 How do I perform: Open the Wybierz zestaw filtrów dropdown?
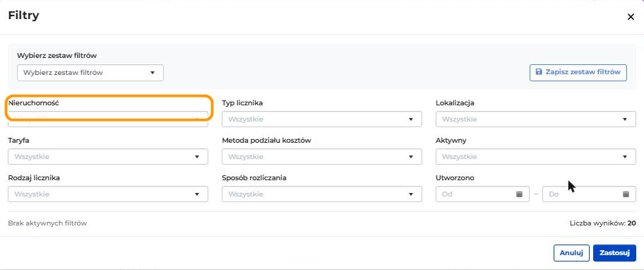pyautogui.click(x=90, y=73)
